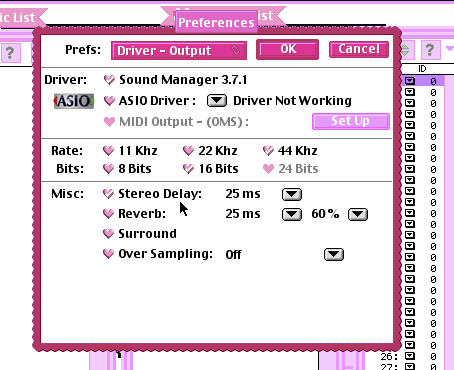
Task: Select the ASIO Driver heart option
Action: click(x=109, y=101)
